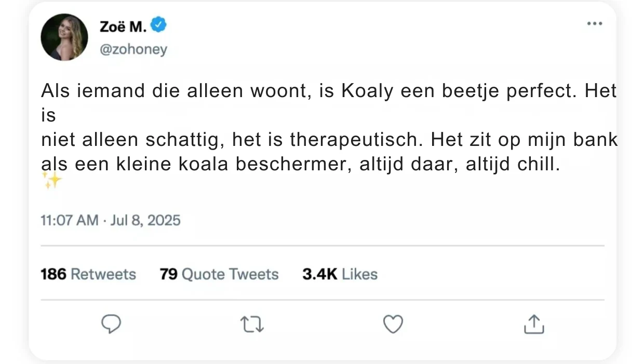Click the sparkles emoji in the tweet
Screen dimensions: 644x364
click(x=51, y=181)
